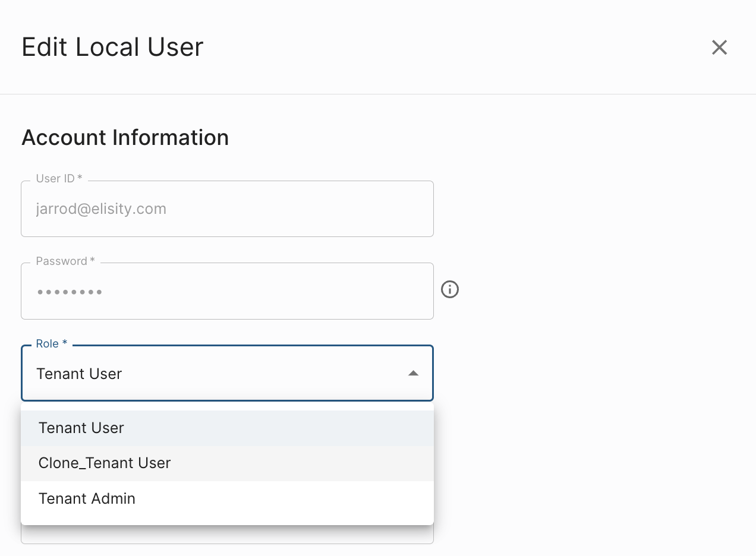Click the Account Information heading
The height and width of the screenshot is (556, 756).
tap(125, 138)
